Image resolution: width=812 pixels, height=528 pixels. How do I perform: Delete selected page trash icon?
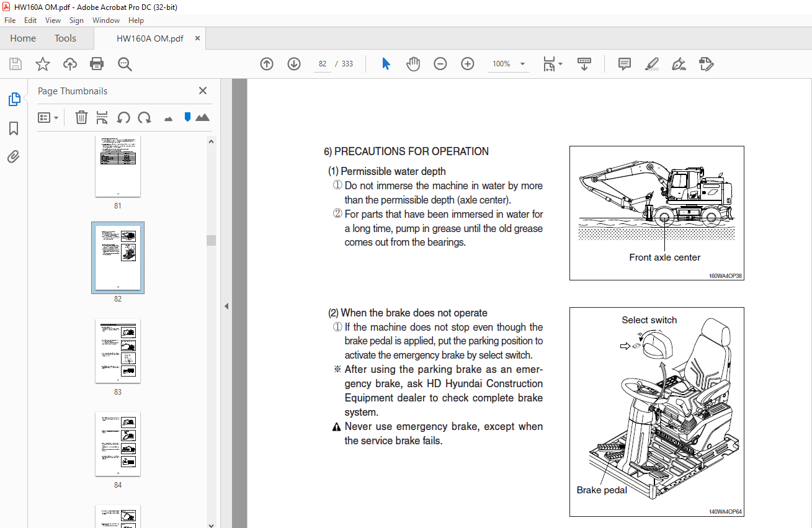tap(81, 117)
